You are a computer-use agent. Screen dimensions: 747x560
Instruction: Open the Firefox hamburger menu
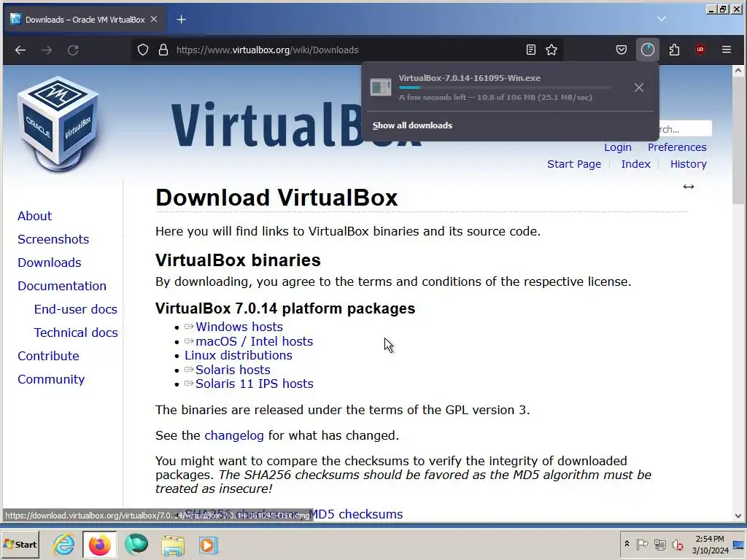click(727, 50)
